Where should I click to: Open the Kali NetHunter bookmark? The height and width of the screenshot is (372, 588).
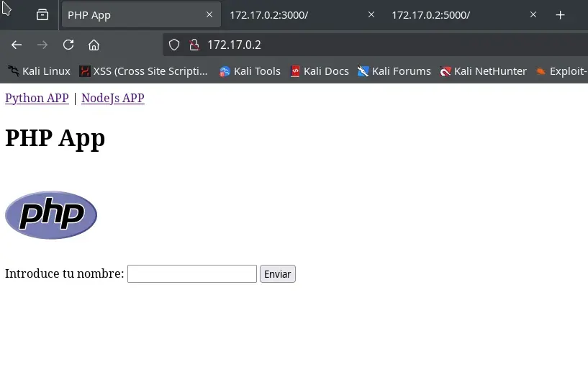click(x=483, y=71)
